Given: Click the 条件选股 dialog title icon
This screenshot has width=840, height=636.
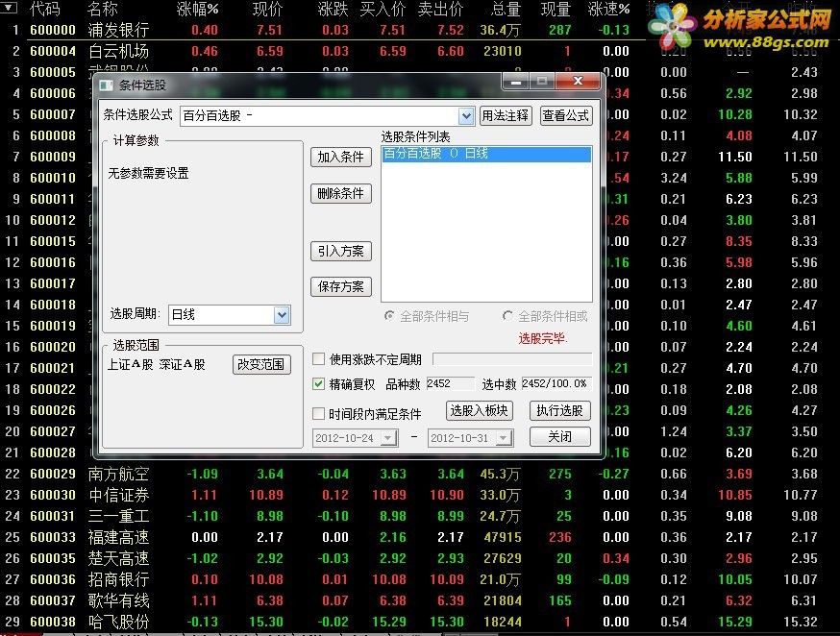Looking at the screenshot, I should coord(106,86).
